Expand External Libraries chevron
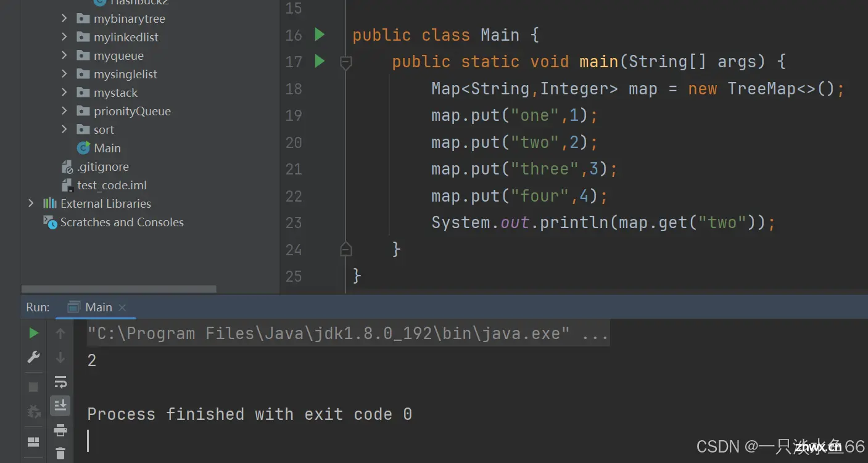 click(x=31, y=203)
